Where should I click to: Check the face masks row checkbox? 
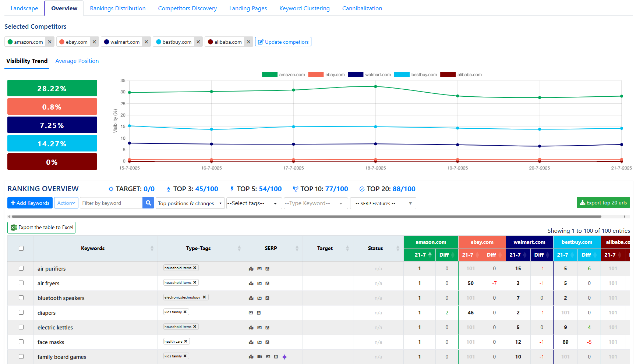[x=21, y=342]
